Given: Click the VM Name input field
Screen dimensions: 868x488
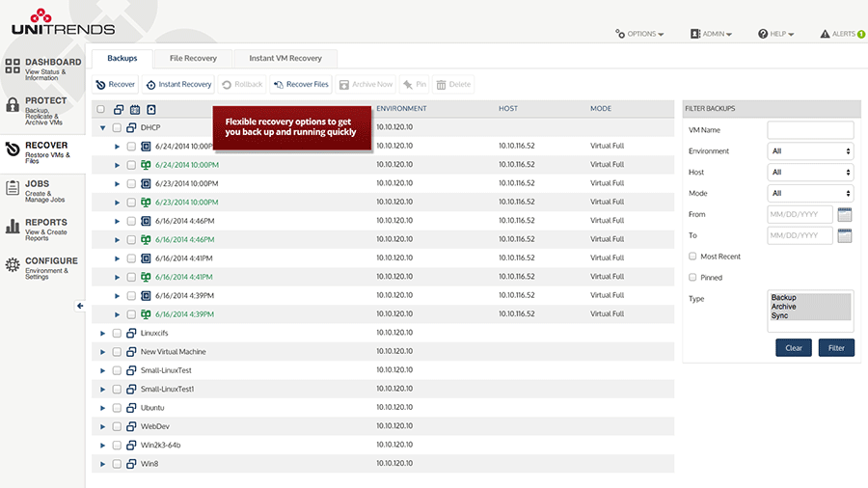Looking at the screenshot, I should 810,130.
